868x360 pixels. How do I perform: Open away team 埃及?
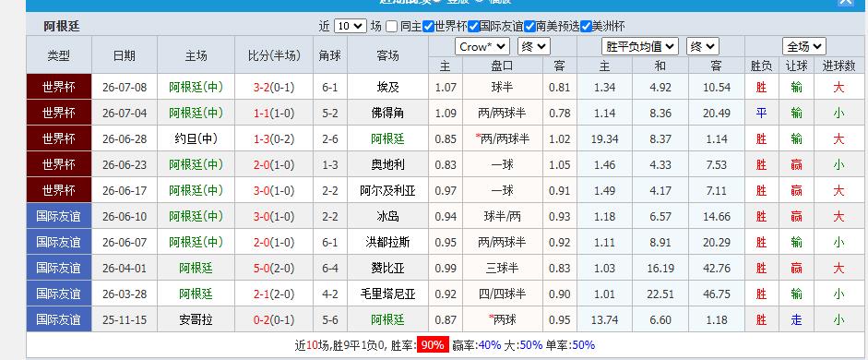[x=387, y=88]
